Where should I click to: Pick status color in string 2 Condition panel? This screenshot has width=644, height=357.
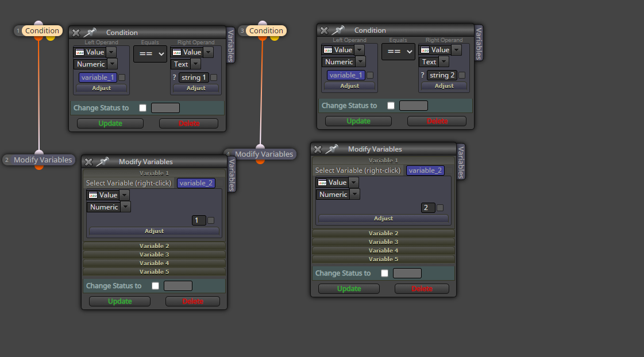pyautogui.click(x=414, y=106)
